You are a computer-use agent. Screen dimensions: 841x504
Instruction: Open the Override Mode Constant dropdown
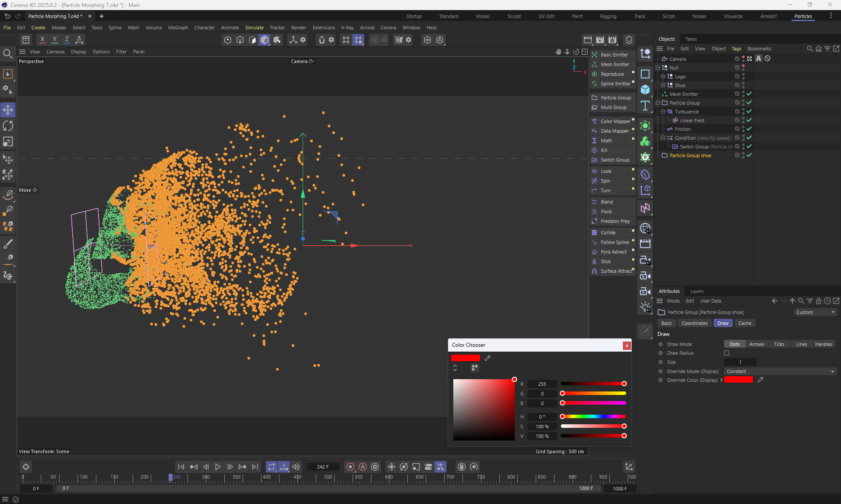(x=780, y=371)
